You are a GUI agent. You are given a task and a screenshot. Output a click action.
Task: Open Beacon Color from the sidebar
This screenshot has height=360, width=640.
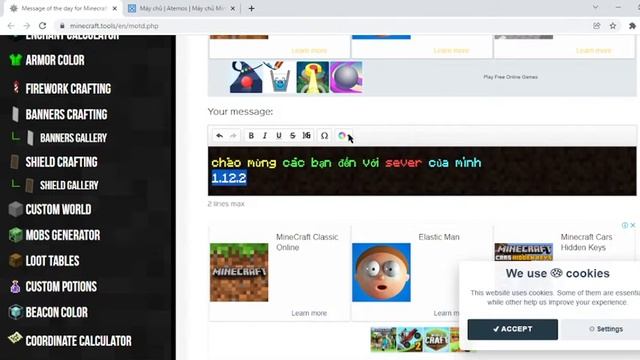tap(56, 312)
